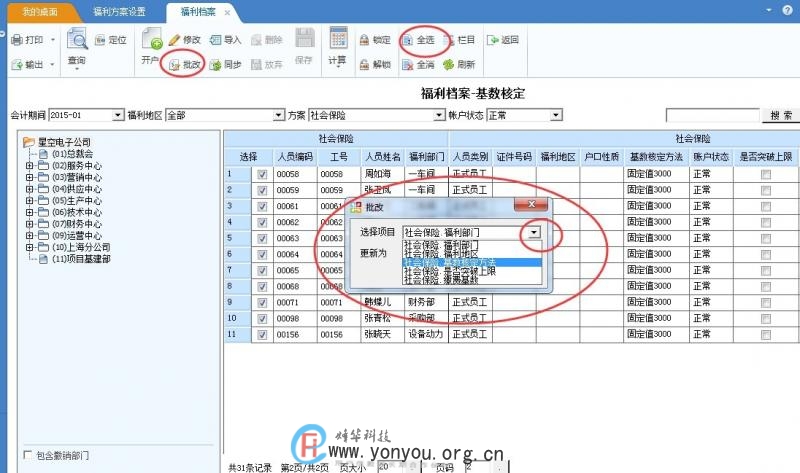Click the 修改 edit pencil icon

(174, 40)
